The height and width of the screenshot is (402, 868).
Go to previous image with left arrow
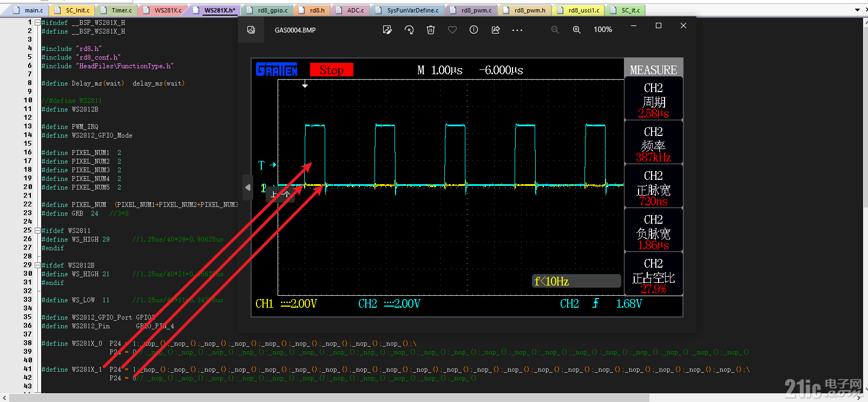248,187
